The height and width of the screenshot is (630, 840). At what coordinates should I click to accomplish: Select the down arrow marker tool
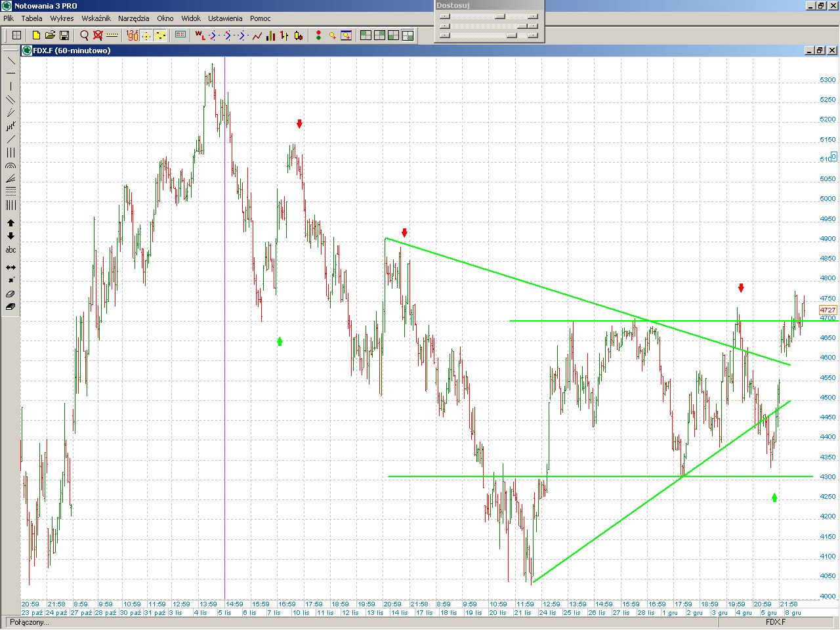[10, 236]
